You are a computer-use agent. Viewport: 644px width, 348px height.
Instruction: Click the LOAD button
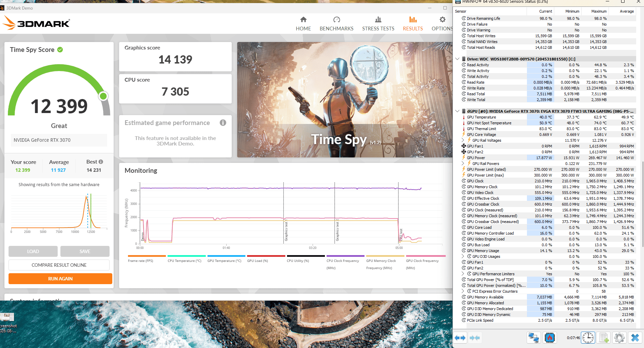(x=33, y=251)
